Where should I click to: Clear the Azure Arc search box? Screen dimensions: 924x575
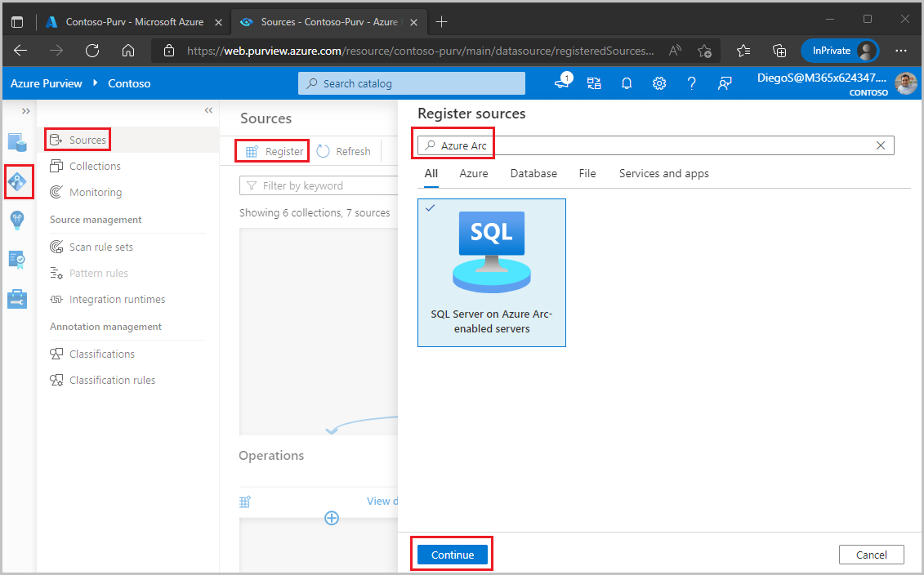[881, 145]
